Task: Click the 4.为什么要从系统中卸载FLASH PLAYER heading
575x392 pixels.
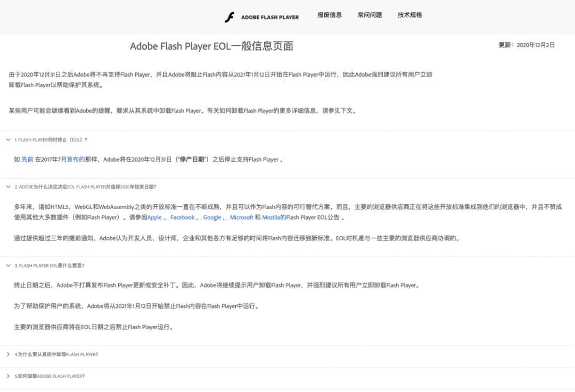Action: [x=56, y=354]
